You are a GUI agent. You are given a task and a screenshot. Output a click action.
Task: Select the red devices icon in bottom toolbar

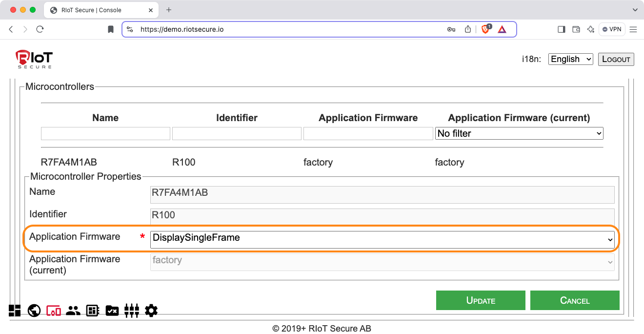click(54, 311)
